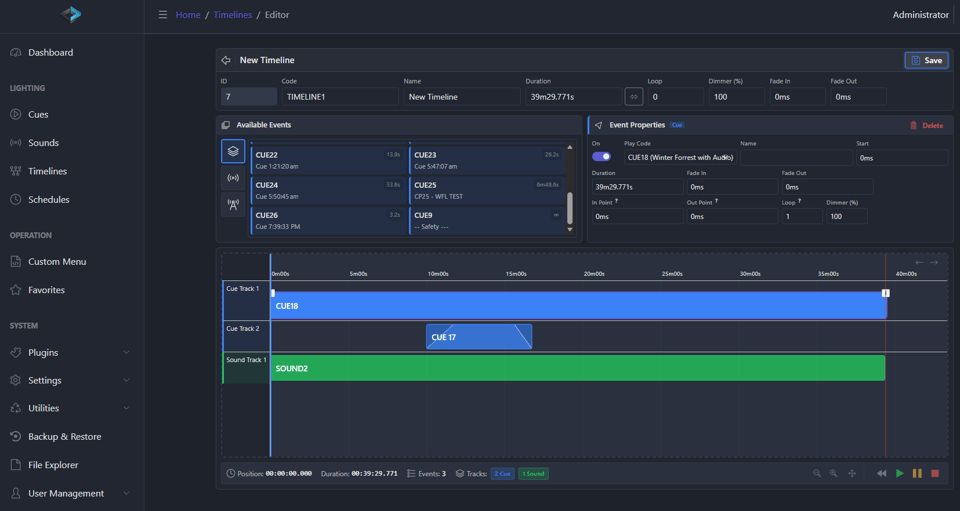The image size is (960, 511).
Task: Toggle the hamburger sidebar menu icon
Action: [x=163, y=15]
